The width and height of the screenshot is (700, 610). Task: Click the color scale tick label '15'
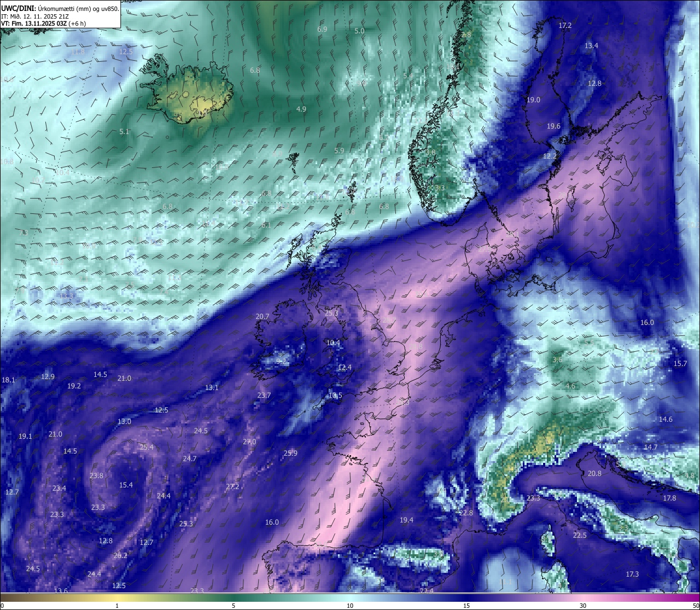[466, 606]
